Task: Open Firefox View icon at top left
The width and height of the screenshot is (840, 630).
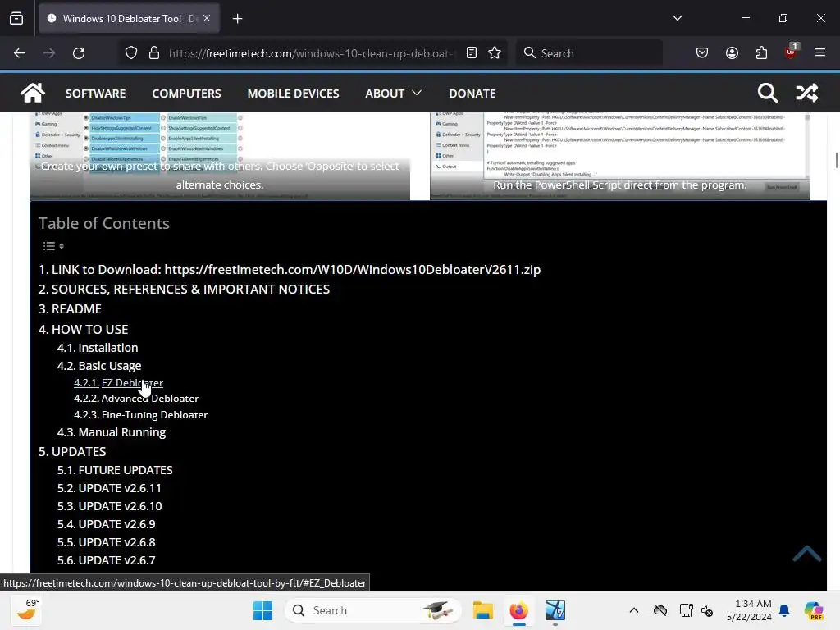Action: coord(16,18)
